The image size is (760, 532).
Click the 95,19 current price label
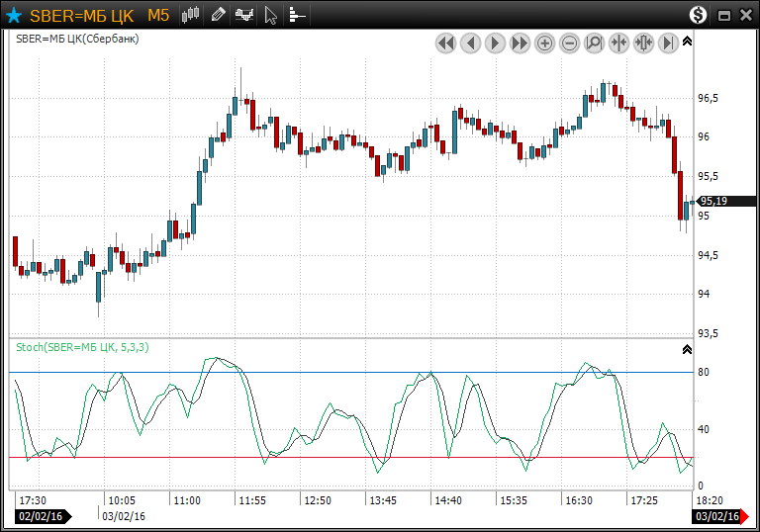click(x=712, y=202)
